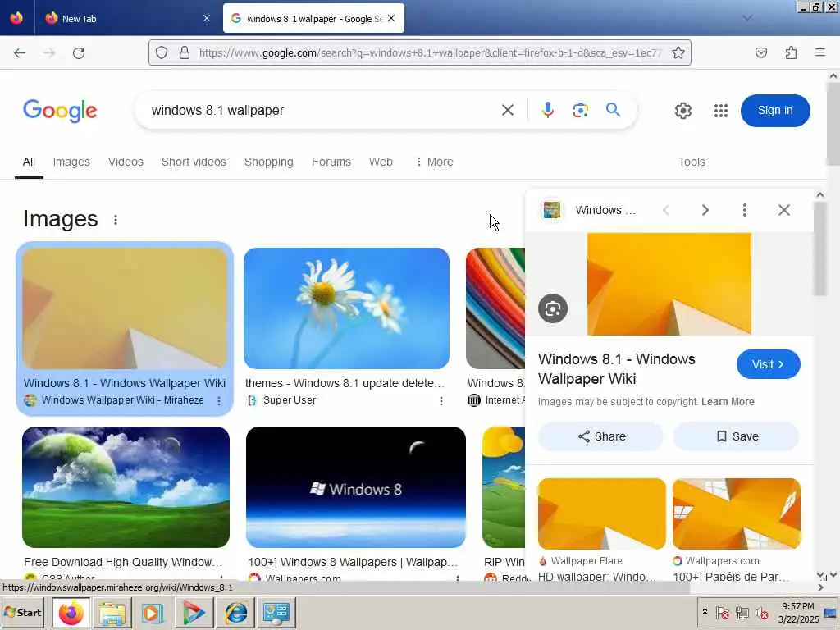This screenshot has width=840, height=630.
Task: Open the Pocket save icon
Action: click(761, 52)
